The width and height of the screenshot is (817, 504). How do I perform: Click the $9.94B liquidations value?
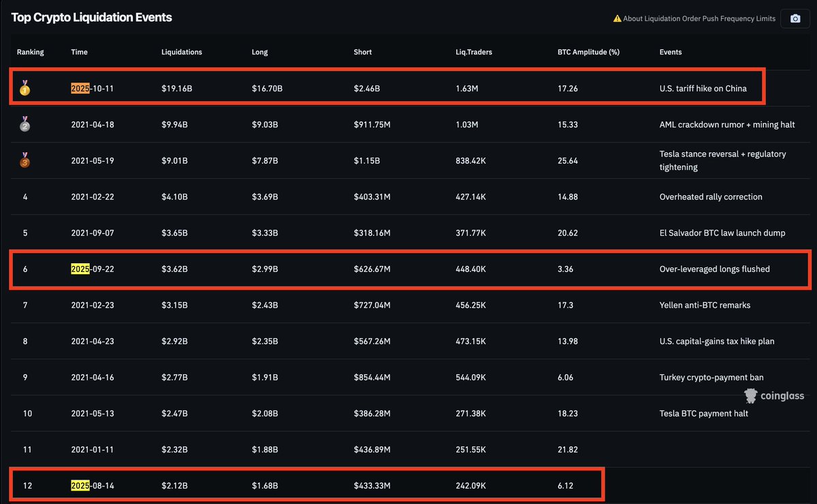click(174, 124)
